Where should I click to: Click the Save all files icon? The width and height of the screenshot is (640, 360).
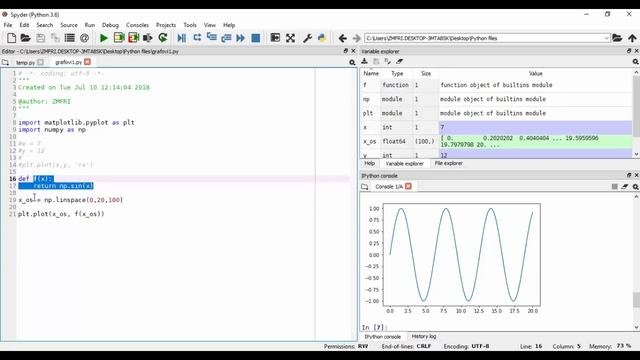[x=55, y=38]
